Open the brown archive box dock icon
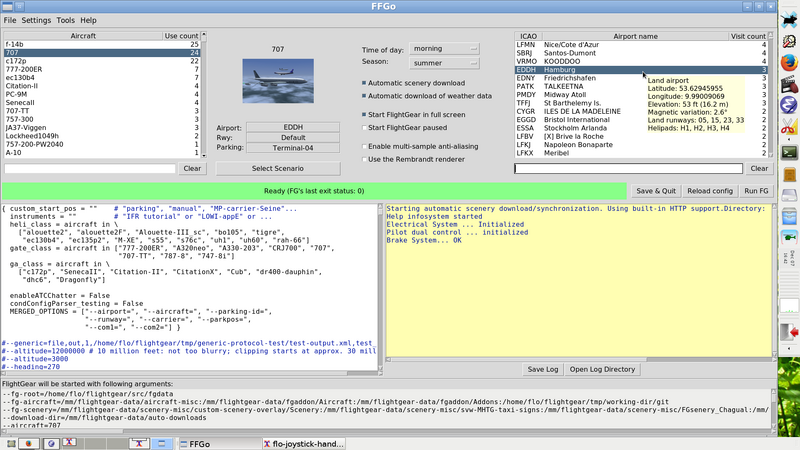Screen dimensions: 800x450 tap(789, 174)
